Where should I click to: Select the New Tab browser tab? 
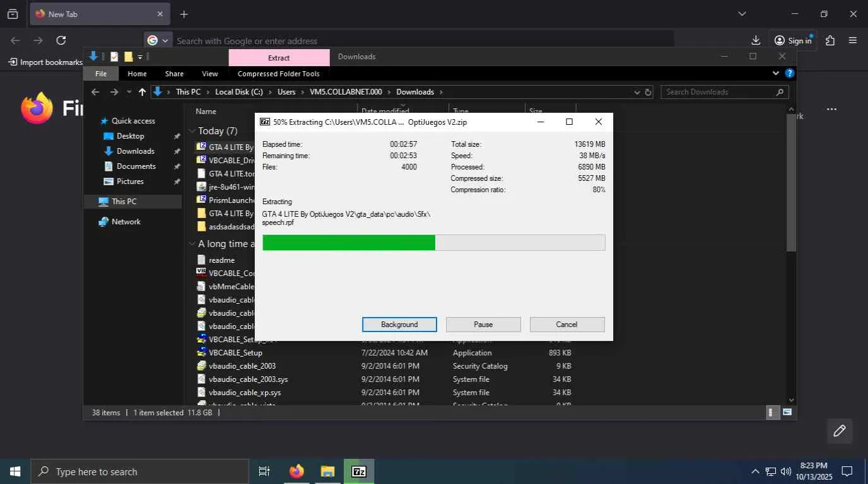100,14
